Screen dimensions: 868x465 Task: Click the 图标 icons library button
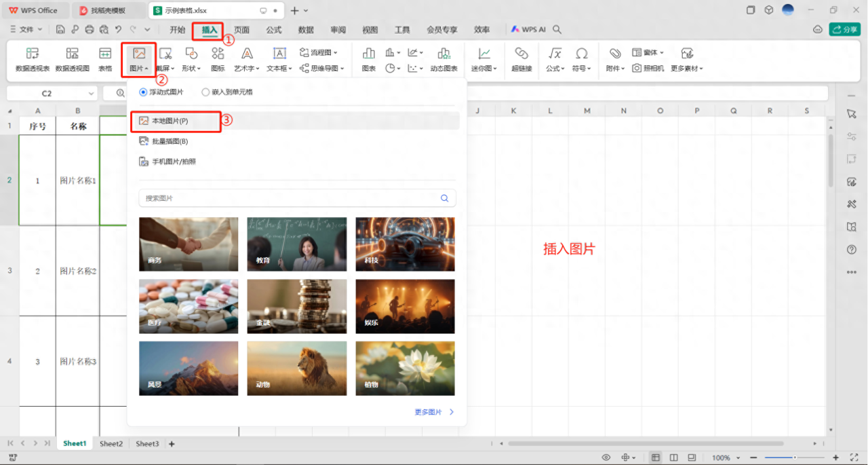pyautogui.click(x=218, y=59)
